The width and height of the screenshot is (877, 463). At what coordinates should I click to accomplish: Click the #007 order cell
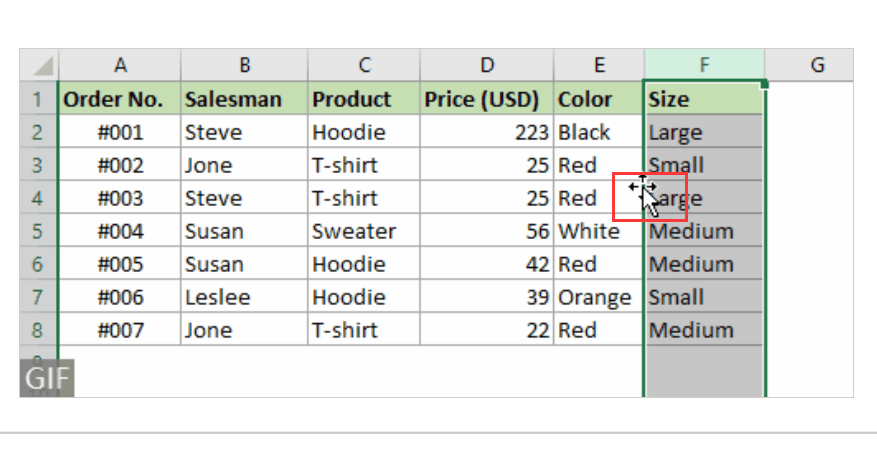tap(120, 330)
